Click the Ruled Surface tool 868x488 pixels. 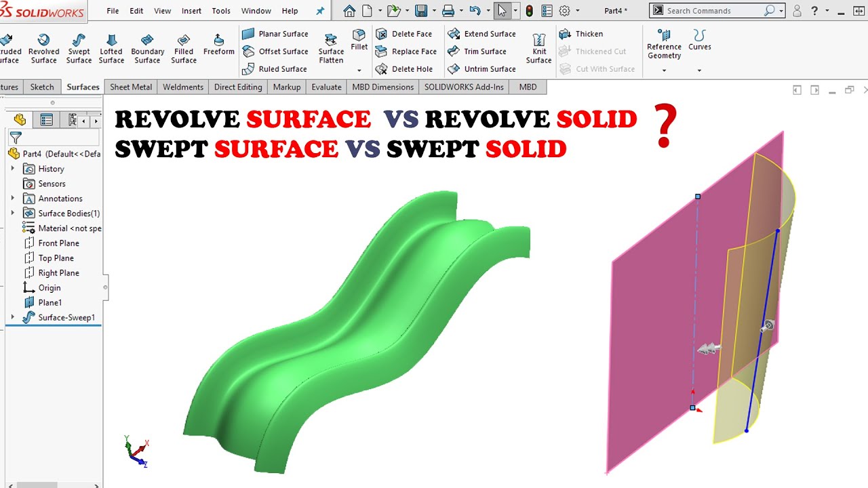coord(274,69)
